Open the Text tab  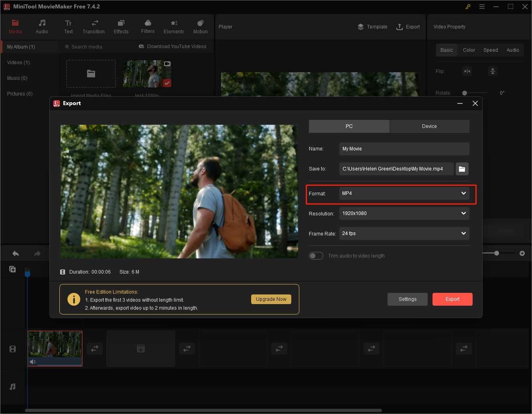pos(68,26)
